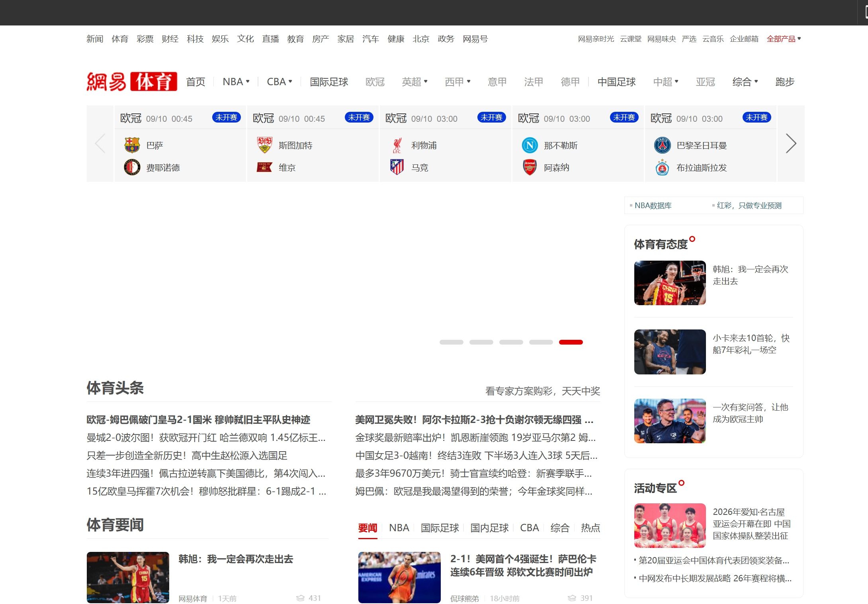This screenshot has height=604, width=868.
Task: Click the Viking club crest
Action: point(264,168)
